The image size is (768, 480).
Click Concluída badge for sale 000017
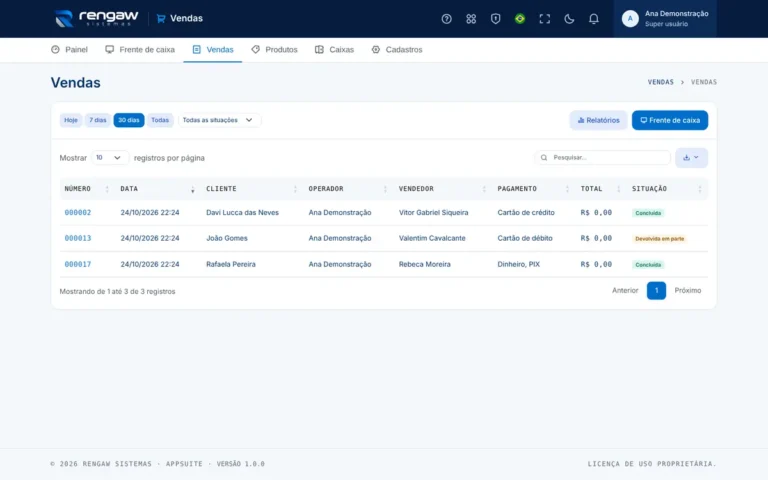click(648, 264)
